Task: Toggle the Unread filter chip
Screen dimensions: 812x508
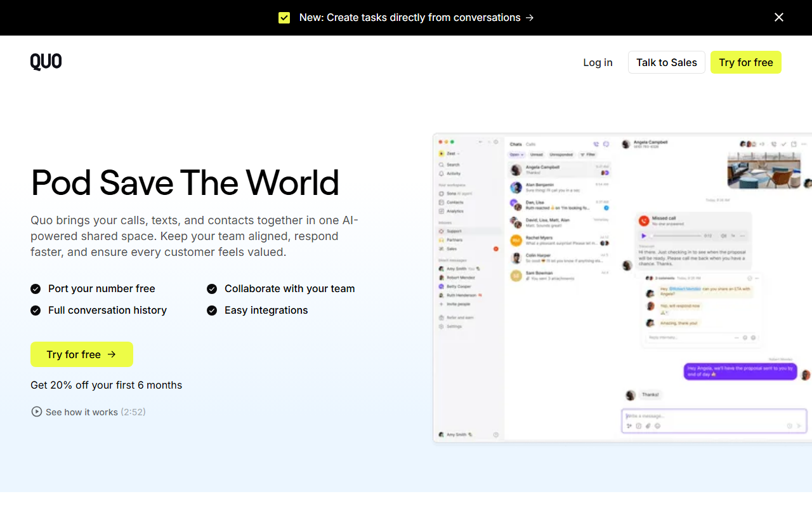Action: point(537,155)
